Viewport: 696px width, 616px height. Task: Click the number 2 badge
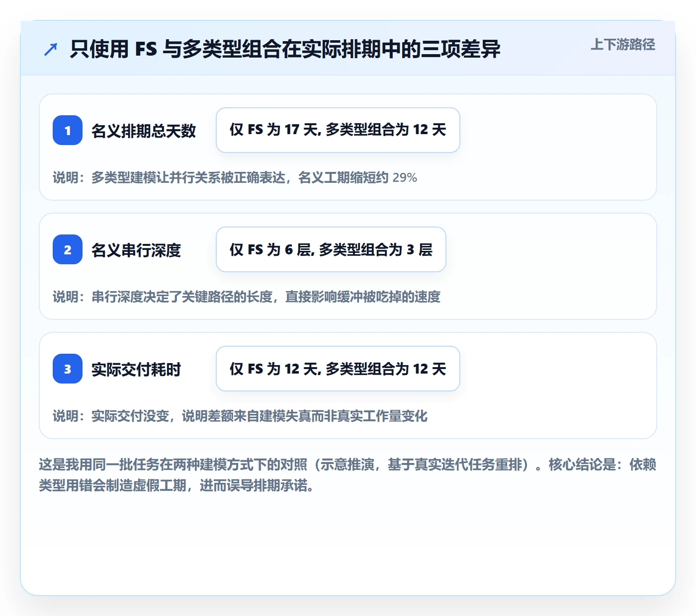point(68,249)
